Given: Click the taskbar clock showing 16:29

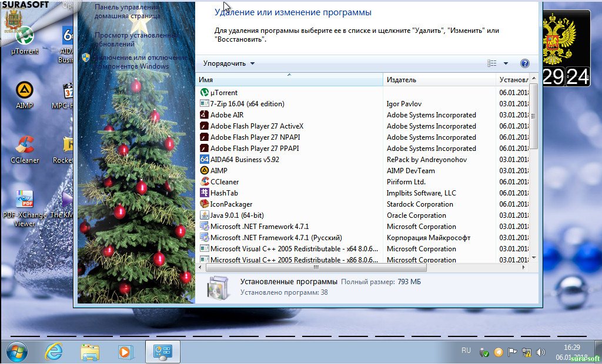Looking at the screenshot, I should pyautogui.click(x=571, y=347).
